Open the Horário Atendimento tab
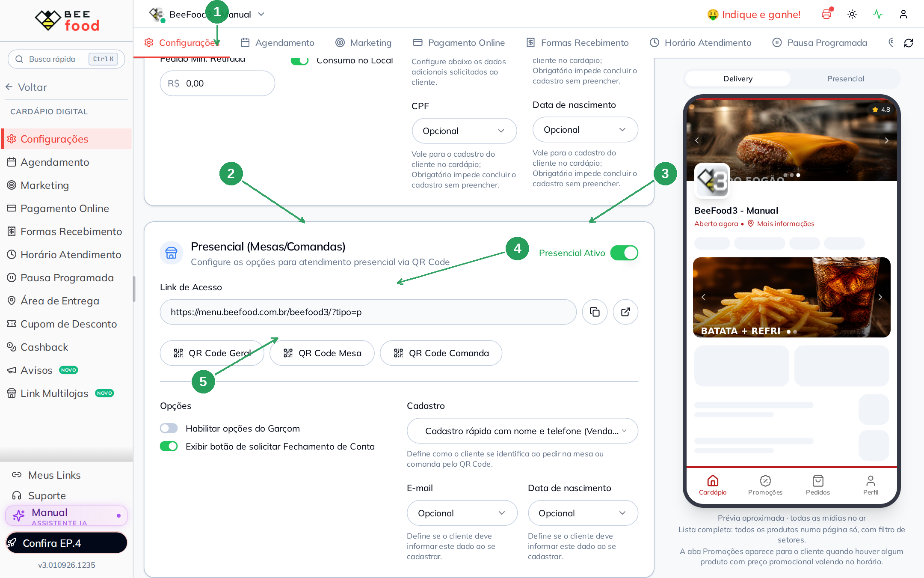Viewport: 924px width, 578px height. (x=701, y=43)
